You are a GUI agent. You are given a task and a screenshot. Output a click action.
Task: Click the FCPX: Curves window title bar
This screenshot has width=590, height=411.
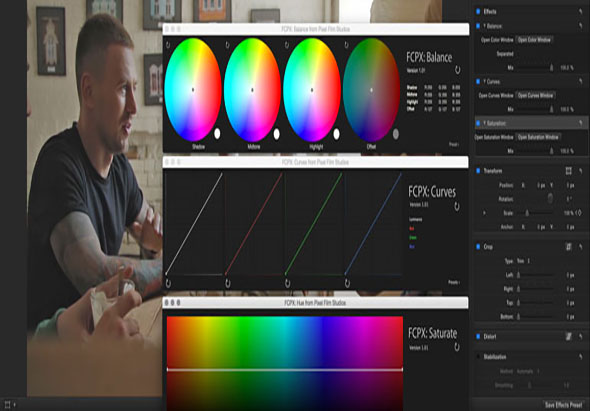pos(315,162)
